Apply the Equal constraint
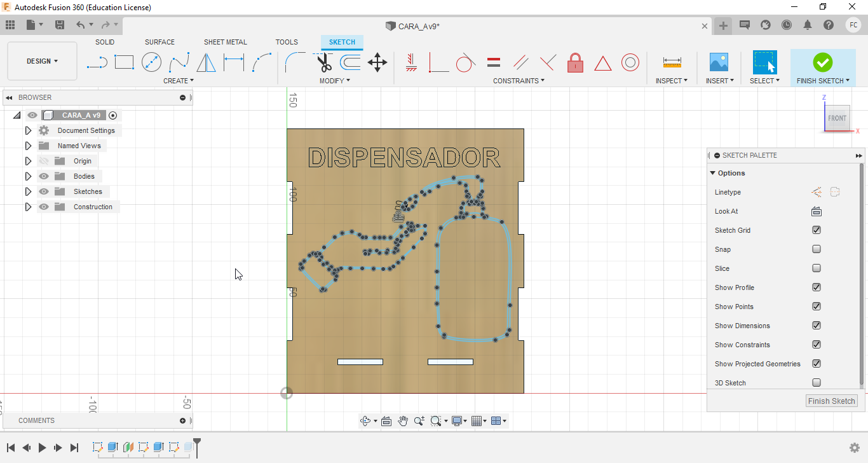This screenshot has width=868, height=463. (x=494, y=62)
